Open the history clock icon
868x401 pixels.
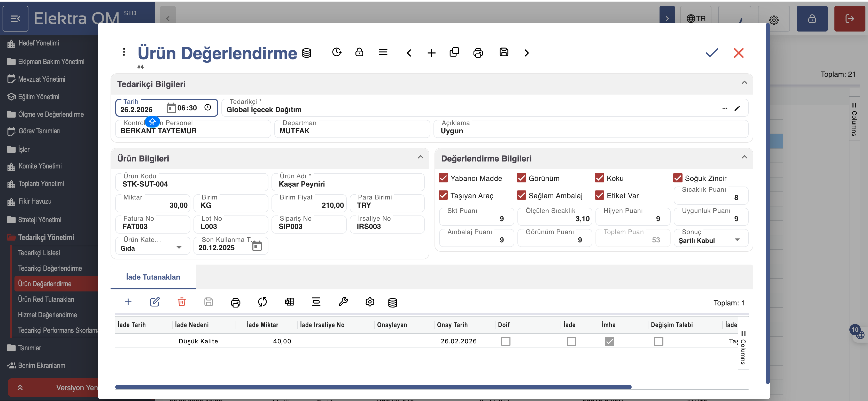click(337, 52)
